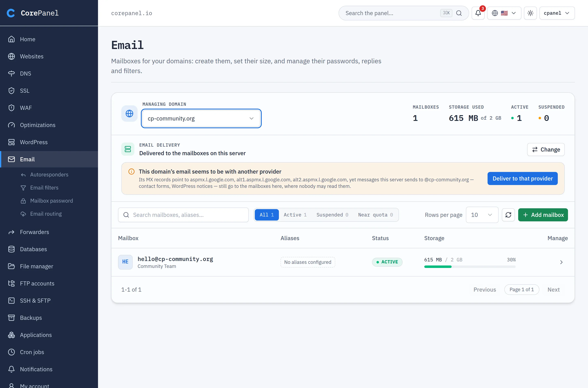Open Optimizations in the sidebar

point(49,125)
